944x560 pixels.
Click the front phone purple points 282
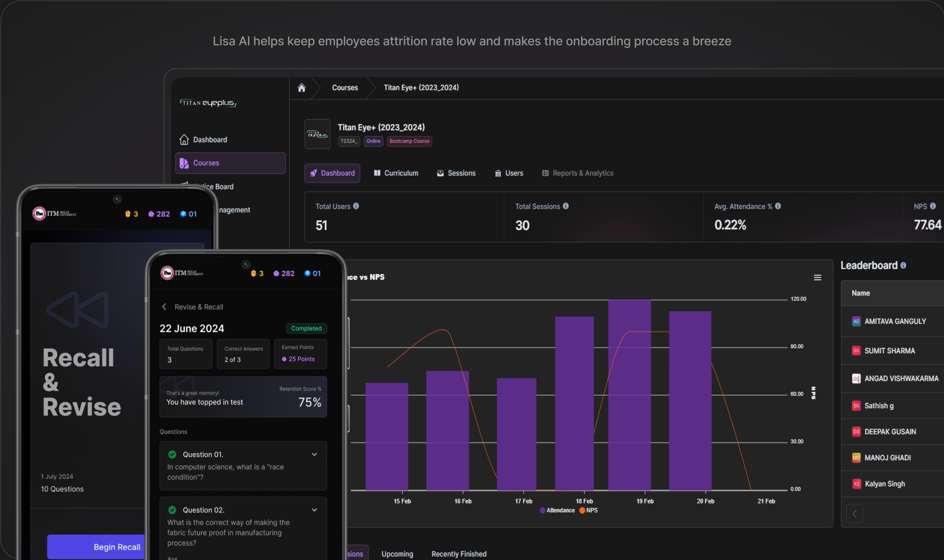[284, 273]
